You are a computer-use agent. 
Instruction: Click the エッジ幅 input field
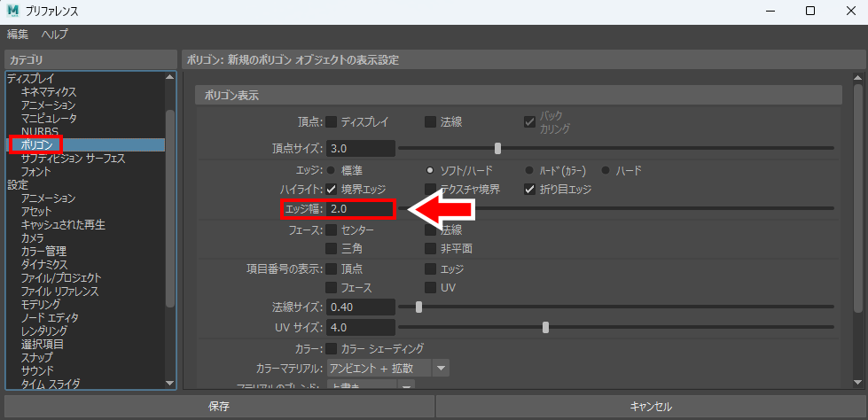point(360,209)
